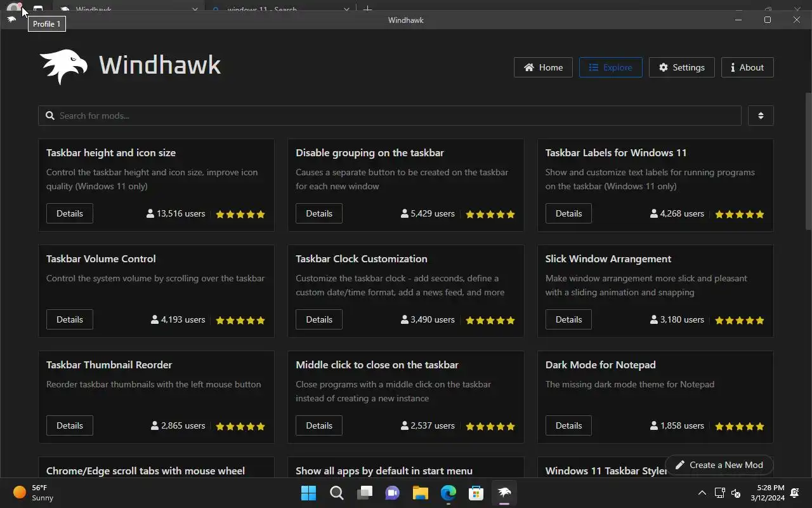Click the star rating of Taskbar Volume Control

[240, 320]
